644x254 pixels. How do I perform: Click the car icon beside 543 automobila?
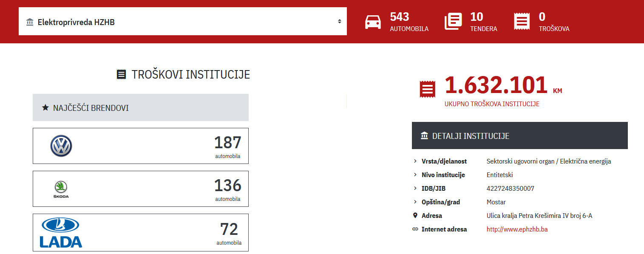pos(373,22)
